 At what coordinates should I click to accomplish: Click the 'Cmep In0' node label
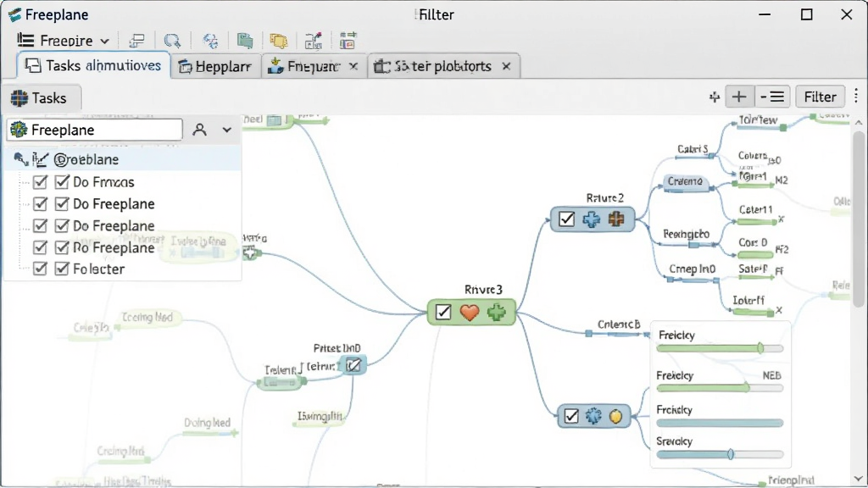click(x=692, y=269)
